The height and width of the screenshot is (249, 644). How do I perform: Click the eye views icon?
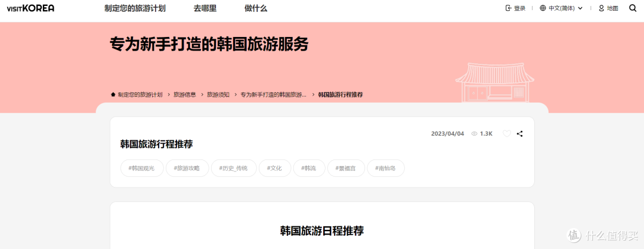point(474,134)
